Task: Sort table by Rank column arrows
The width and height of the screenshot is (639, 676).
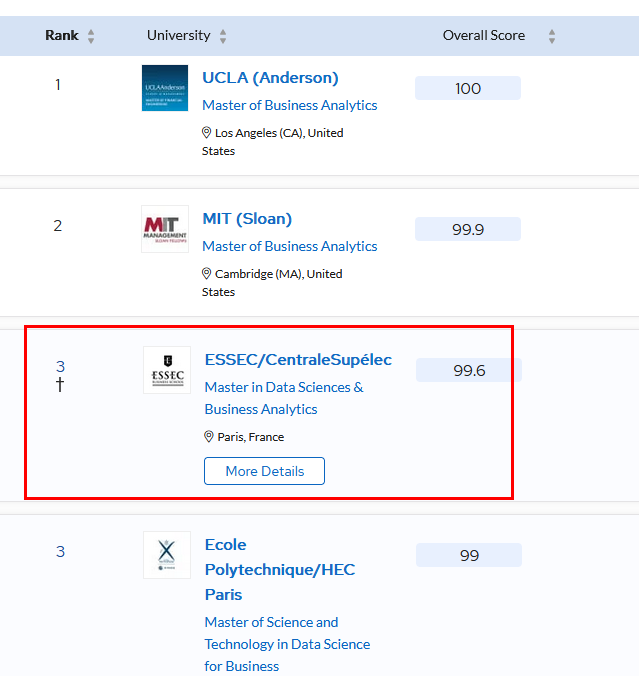Action: tap(91, 36)
